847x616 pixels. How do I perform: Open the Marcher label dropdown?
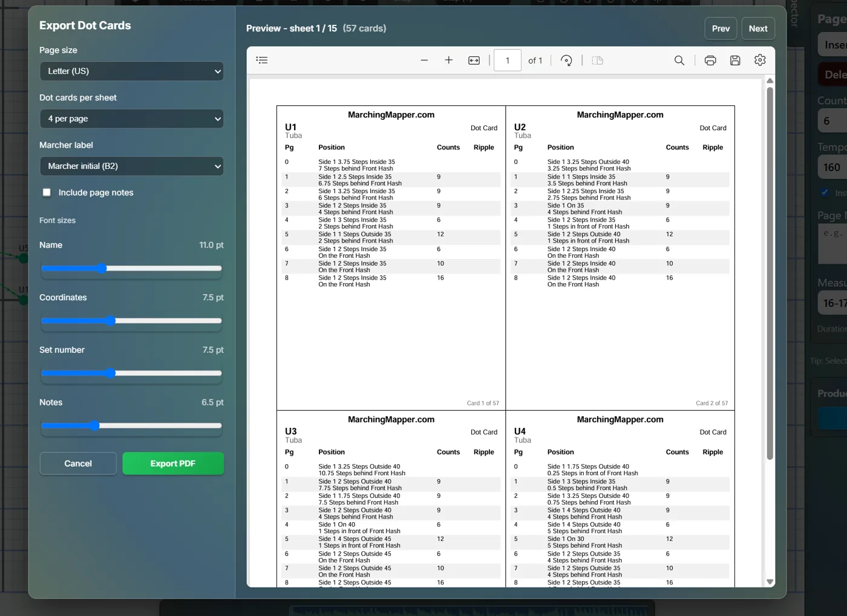pos(131,166)
